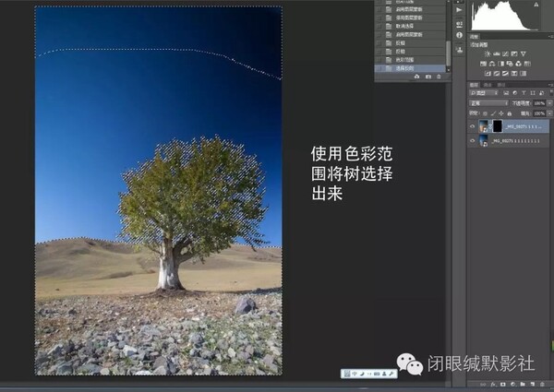Add layer mask from Layers panel footer
The image size is (554, 392).
click(x=503, y=385)
